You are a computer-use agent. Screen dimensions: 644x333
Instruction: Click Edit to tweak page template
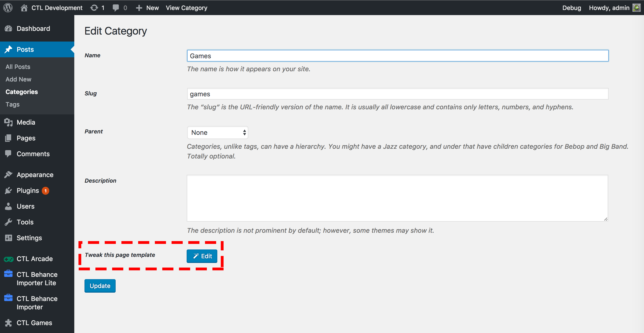pyautogui.click(x=202, y=256)
